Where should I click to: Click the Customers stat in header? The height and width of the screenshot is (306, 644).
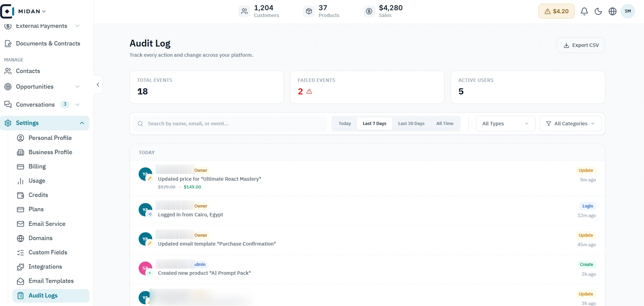(259, 11)
